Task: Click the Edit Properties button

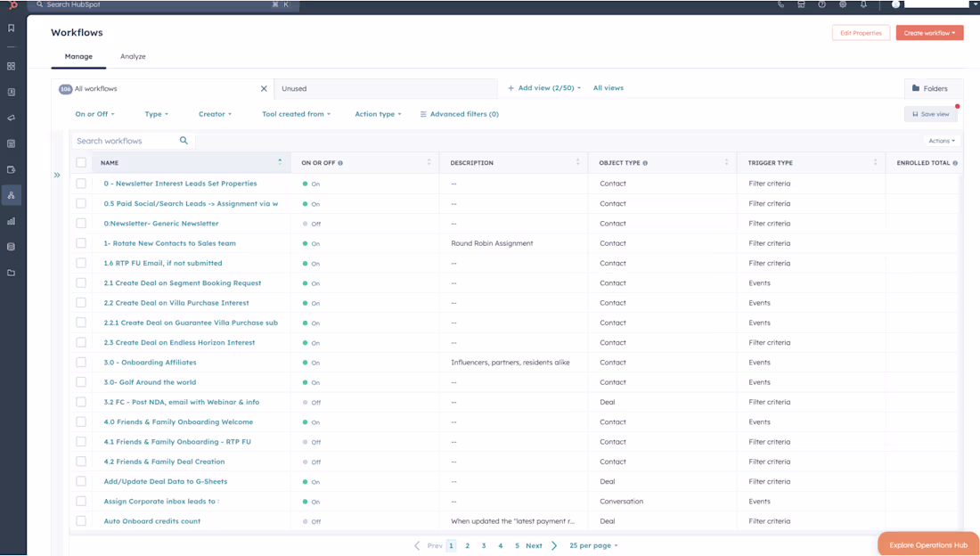Action: point(861,32)
